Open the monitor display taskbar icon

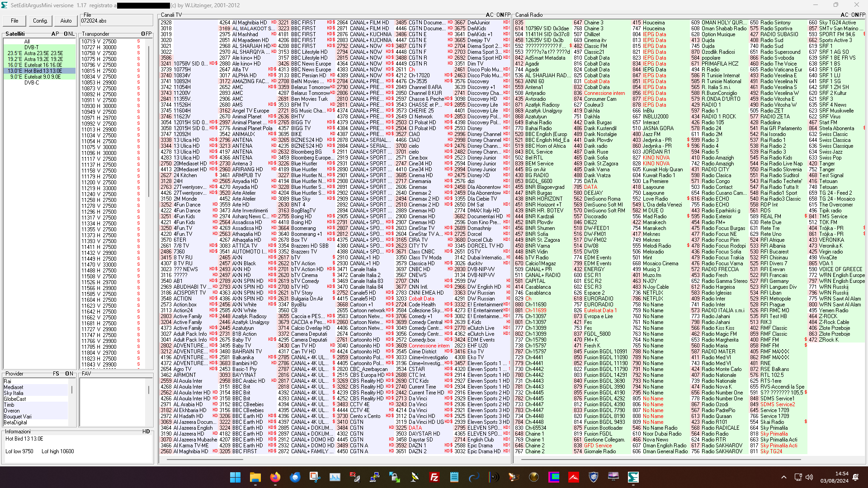point(613,477)
